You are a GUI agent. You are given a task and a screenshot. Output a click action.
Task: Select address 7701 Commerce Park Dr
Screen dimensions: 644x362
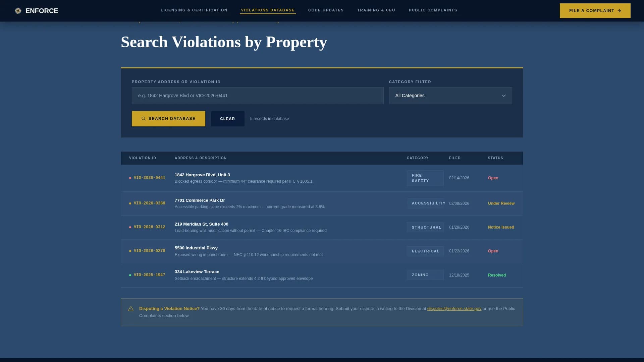pos(200,200)
